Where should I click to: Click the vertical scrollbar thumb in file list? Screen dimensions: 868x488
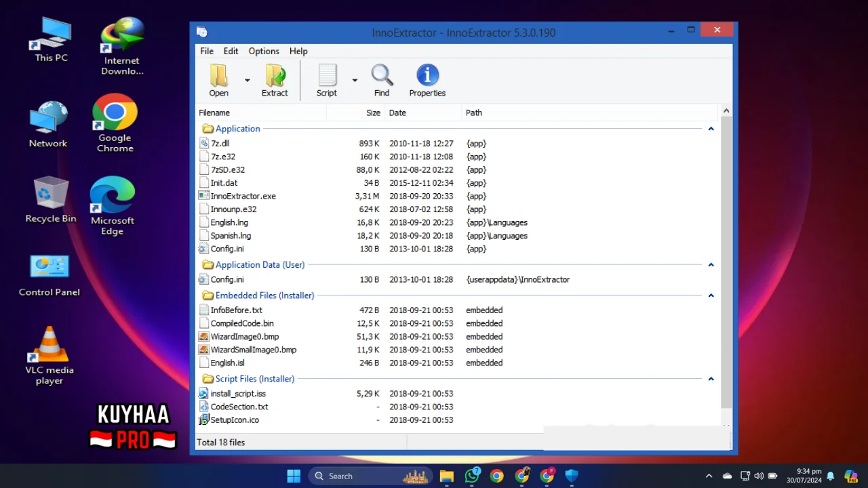pyautogui.click(x=726, y=263)
